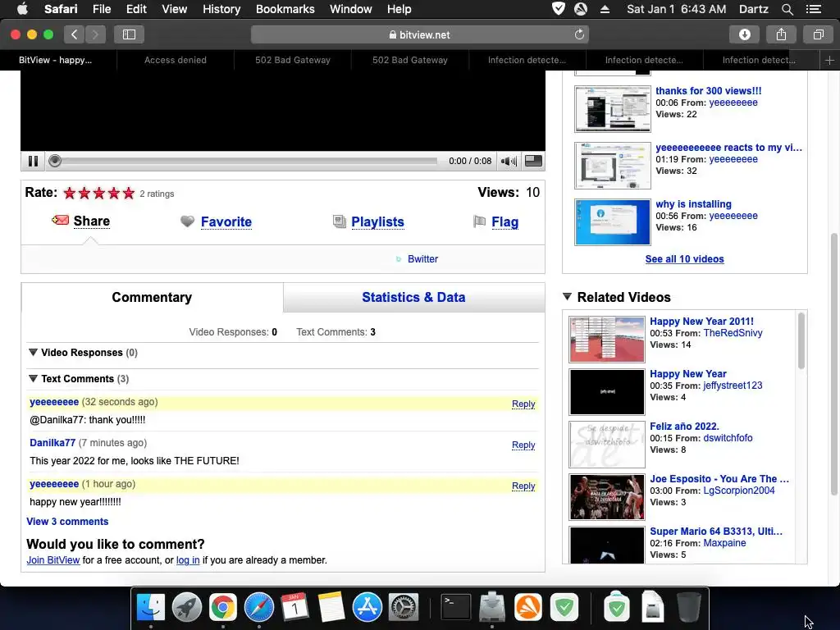This screenshot has width=840, height=630.
Task: Open a new tab with plus button
Action: point(829,60)
